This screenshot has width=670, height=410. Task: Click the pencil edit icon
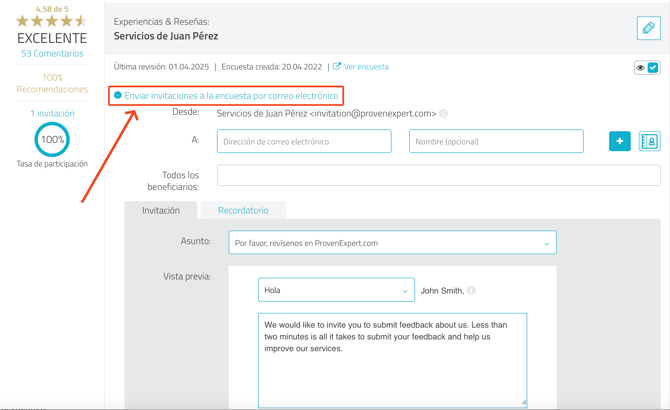pos(648,28)
